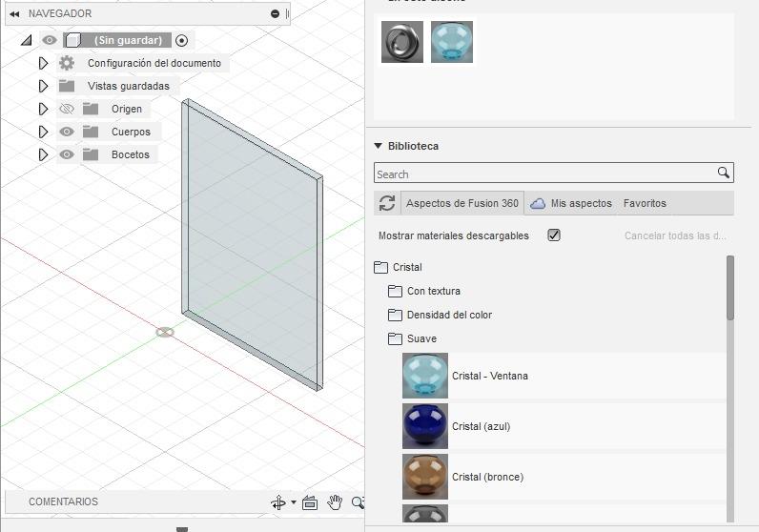This screenshot has width=759, height=532.
Task: Click the Cristal folder icon
Action: coord(381,267)
